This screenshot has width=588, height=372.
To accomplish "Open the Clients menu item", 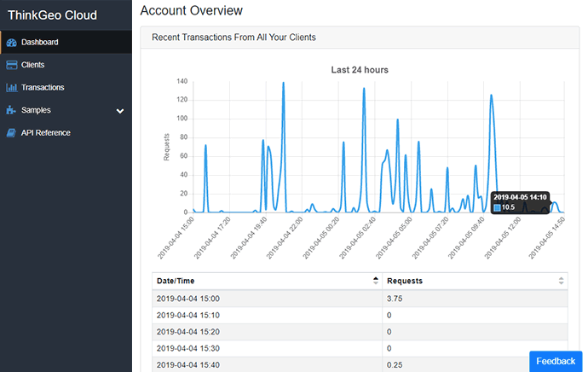I will [33, 65].
